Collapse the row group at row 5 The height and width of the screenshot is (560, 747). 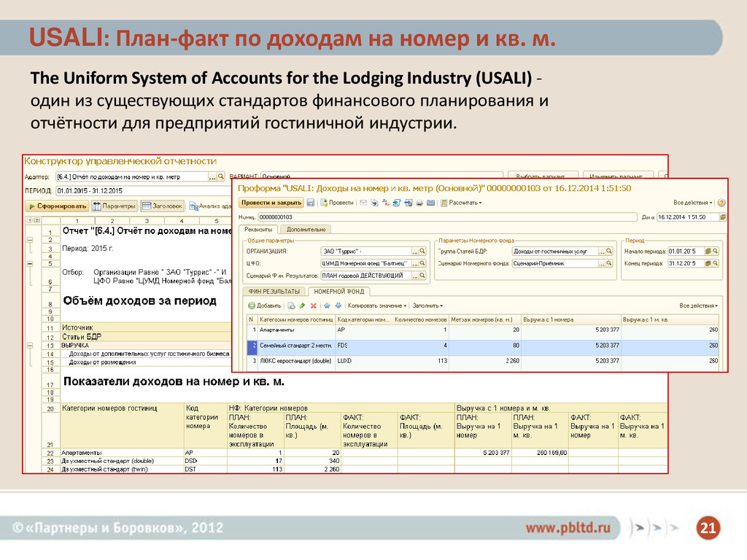coord(29,263)
